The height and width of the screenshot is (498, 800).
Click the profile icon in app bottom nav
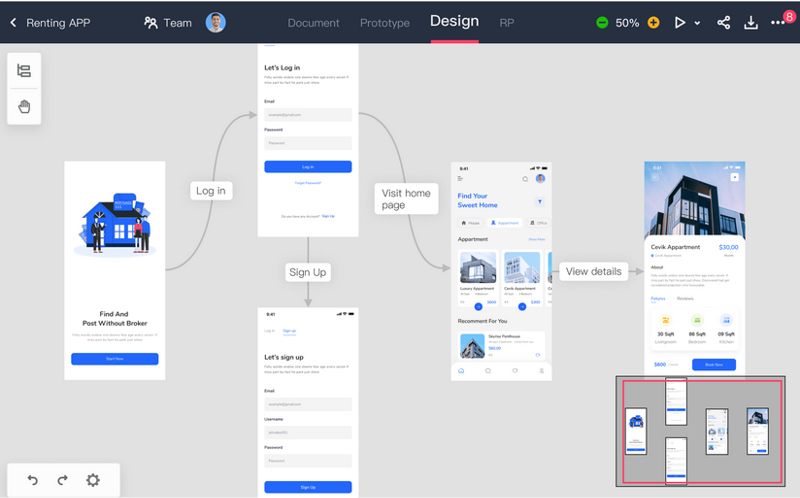coord(541,371)
